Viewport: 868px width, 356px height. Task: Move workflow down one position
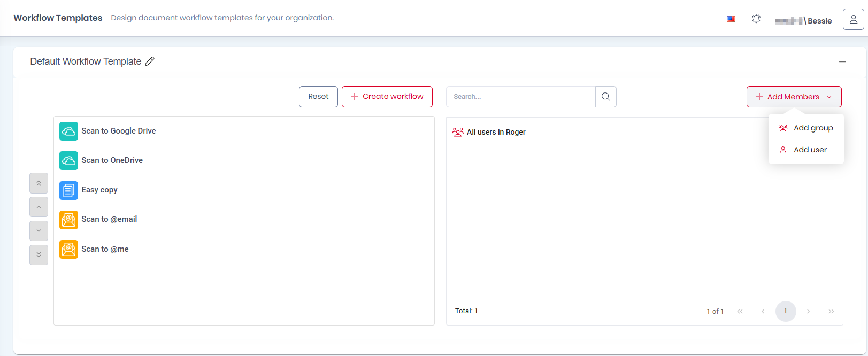click(x=39, y=231)
